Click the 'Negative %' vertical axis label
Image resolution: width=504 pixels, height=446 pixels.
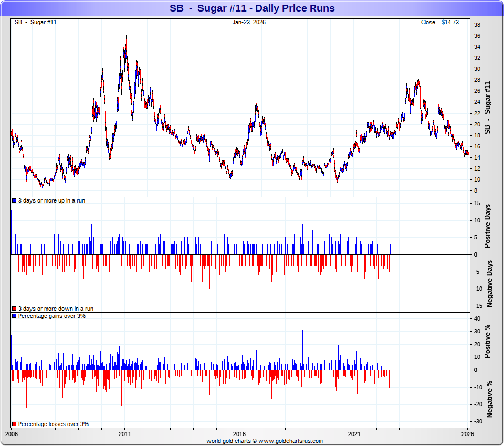point(489,399)
